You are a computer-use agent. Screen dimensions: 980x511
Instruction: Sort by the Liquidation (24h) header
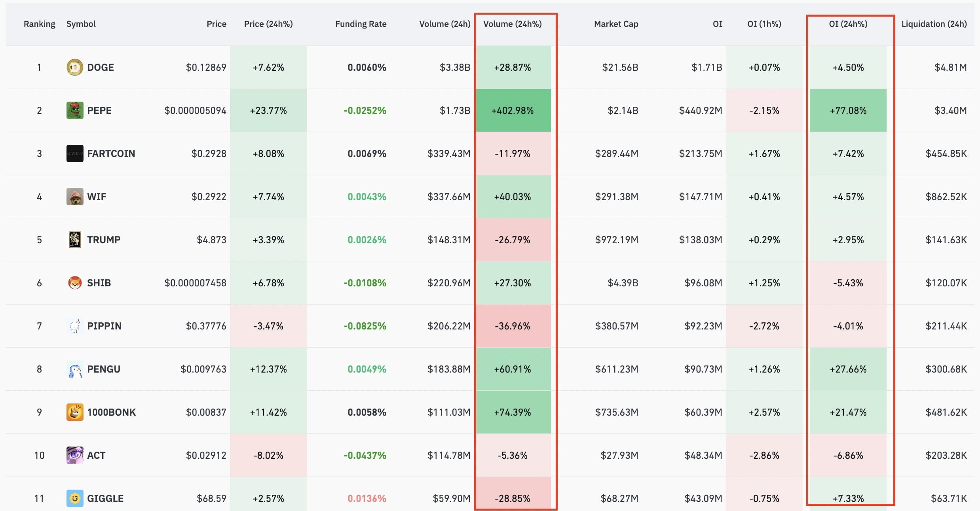pos(934,24)
